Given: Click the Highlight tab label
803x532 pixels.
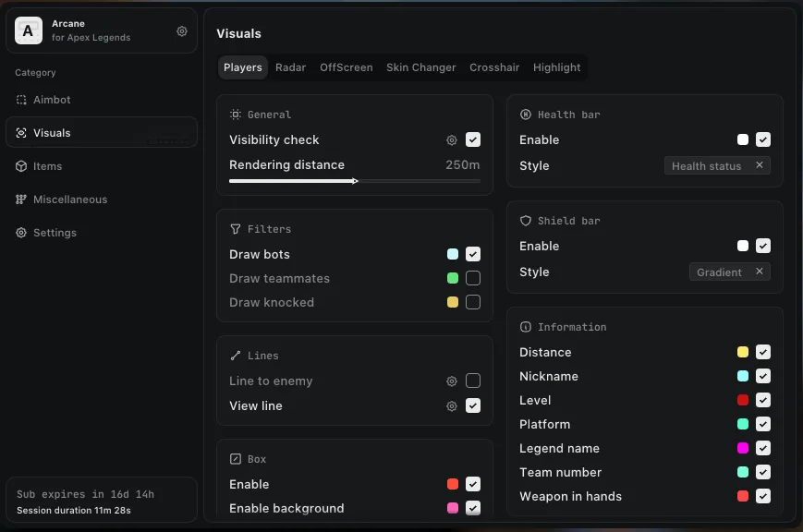Looking at the screenshot, I should point(557,66).
